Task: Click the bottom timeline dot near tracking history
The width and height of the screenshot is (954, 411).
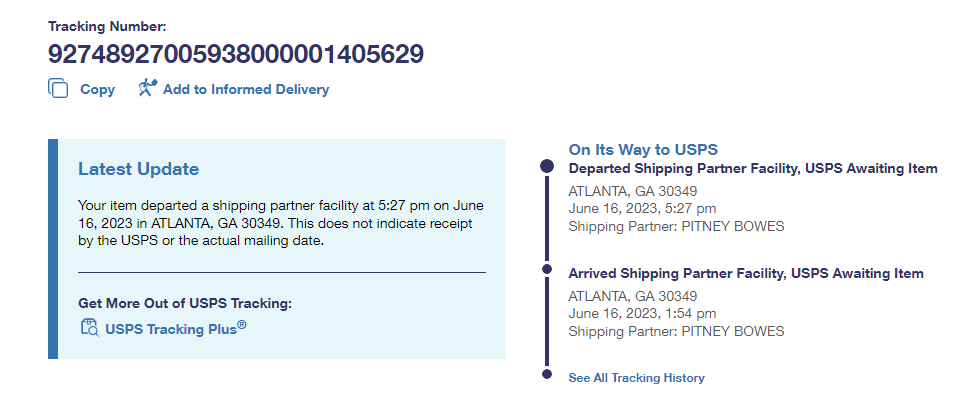Action: click(x=546, y=375)
